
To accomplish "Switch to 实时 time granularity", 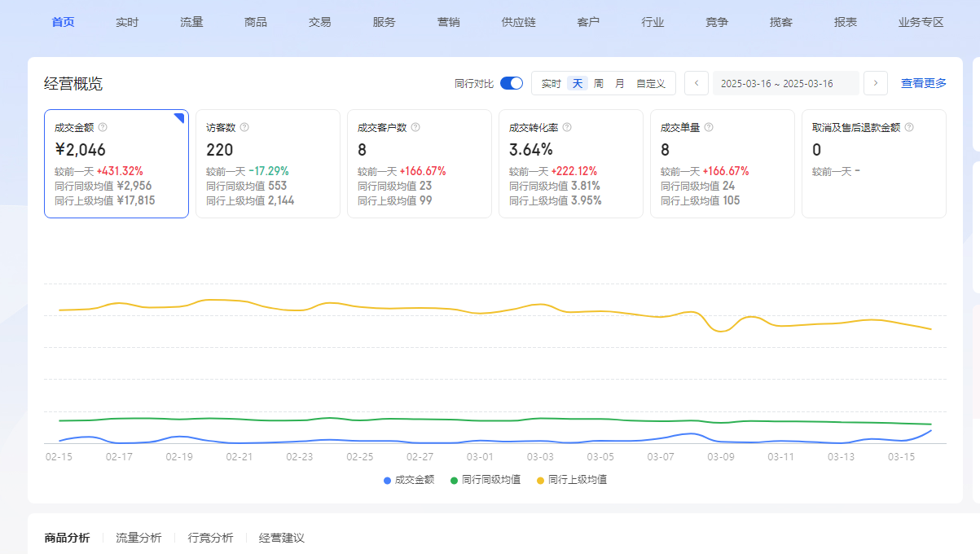I will click(x=552, y=84).
